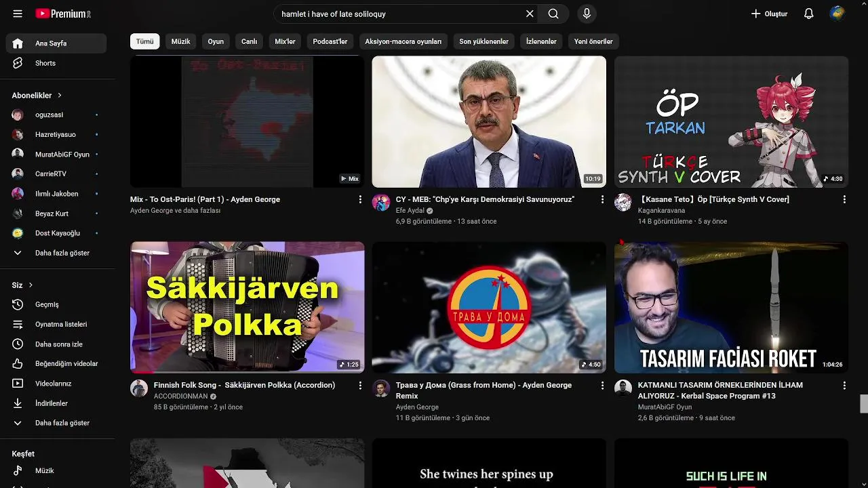Open To Ost-Paris mix thumbnail
This screenshot has width=868, height=488.
pyautogui.click(x=248, y=121)
